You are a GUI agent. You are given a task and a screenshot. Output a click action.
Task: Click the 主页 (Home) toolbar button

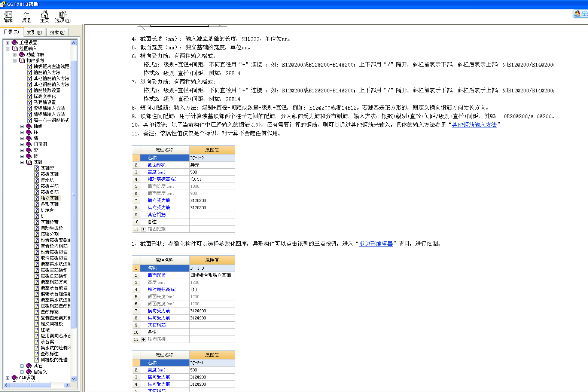click(x=45, y=17)
